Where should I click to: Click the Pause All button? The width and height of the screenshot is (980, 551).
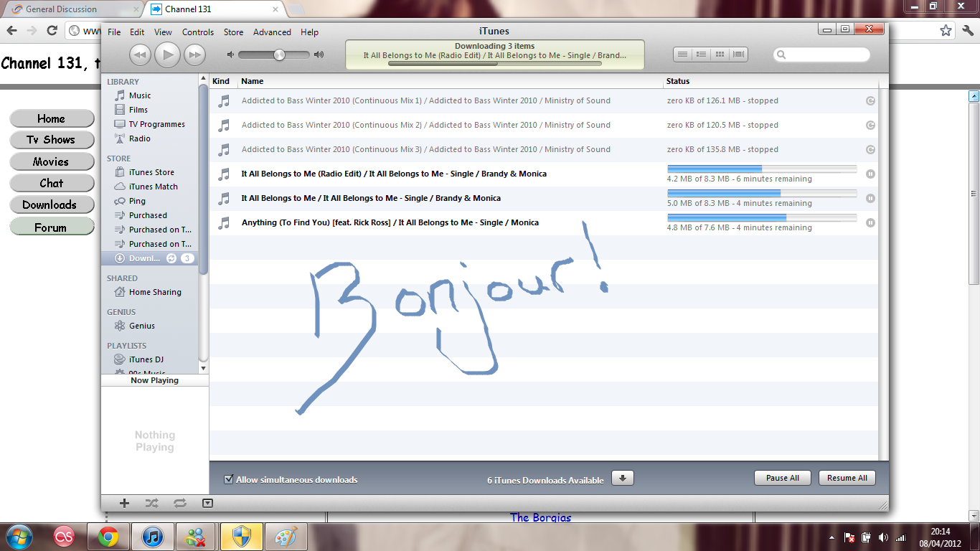tap(782, 478)
